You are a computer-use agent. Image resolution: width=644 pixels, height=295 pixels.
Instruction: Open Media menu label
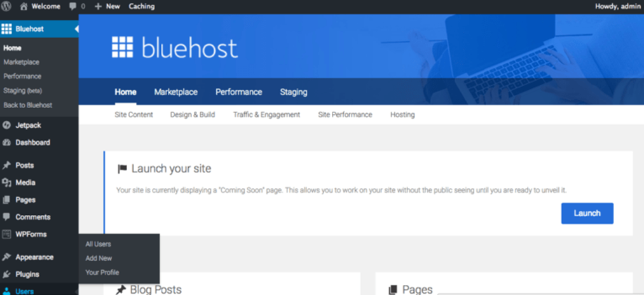click(25, 182)
